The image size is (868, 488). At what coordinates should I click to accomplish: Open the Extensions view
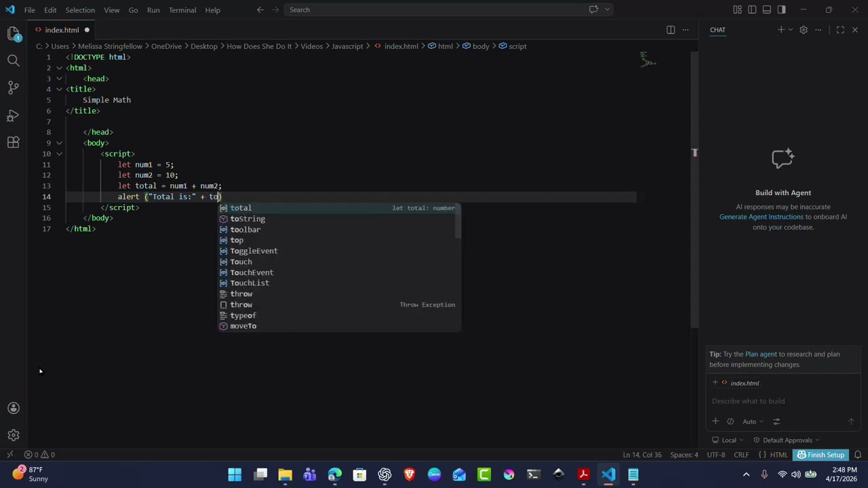coord(14,142)
